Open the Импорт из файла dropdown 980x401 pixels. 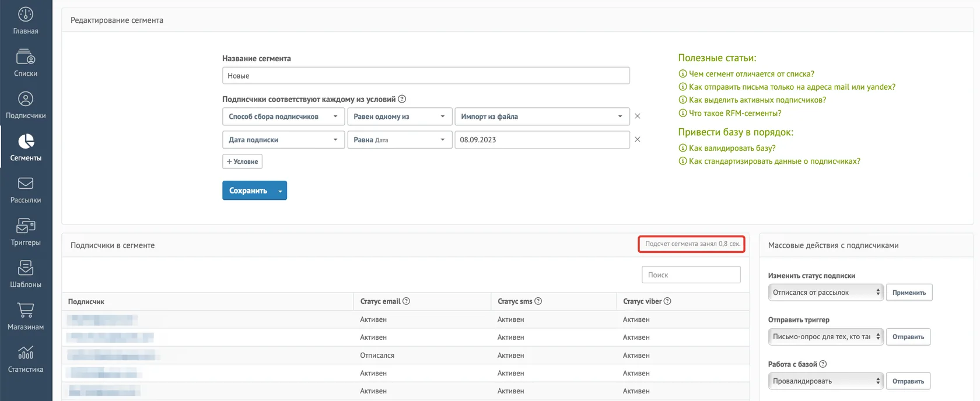pyautogui.click(x=542, y=117)
